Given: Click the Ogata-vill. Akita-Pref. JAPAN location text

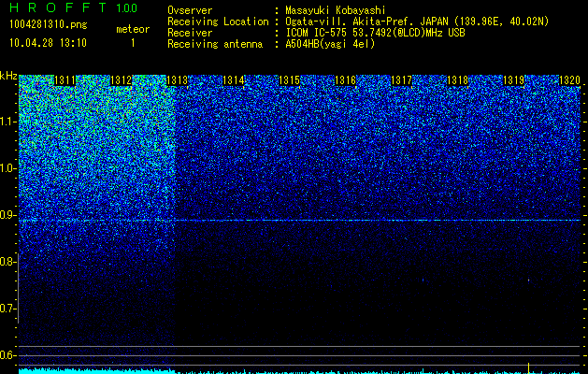Looking at the screenshot, I should coord(417,22).
